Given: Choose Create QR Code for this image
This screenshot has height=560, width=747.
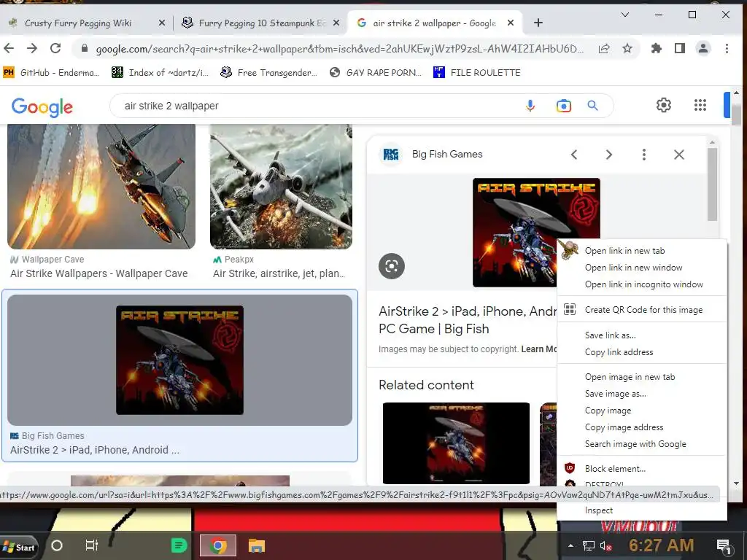Looking at the screenshot, I should coord(642,309).
